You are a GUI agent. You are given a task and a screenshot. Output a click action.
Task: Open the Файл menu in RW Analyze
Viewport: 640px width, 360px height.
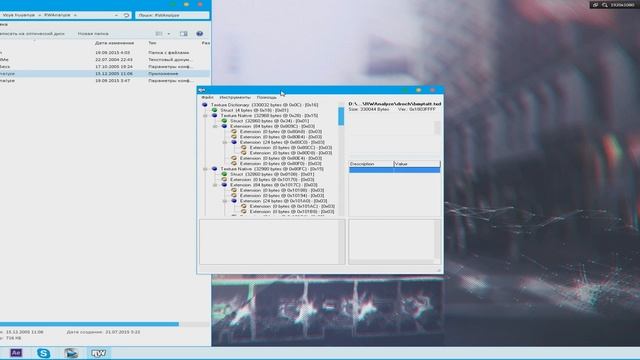click(207, 98)
